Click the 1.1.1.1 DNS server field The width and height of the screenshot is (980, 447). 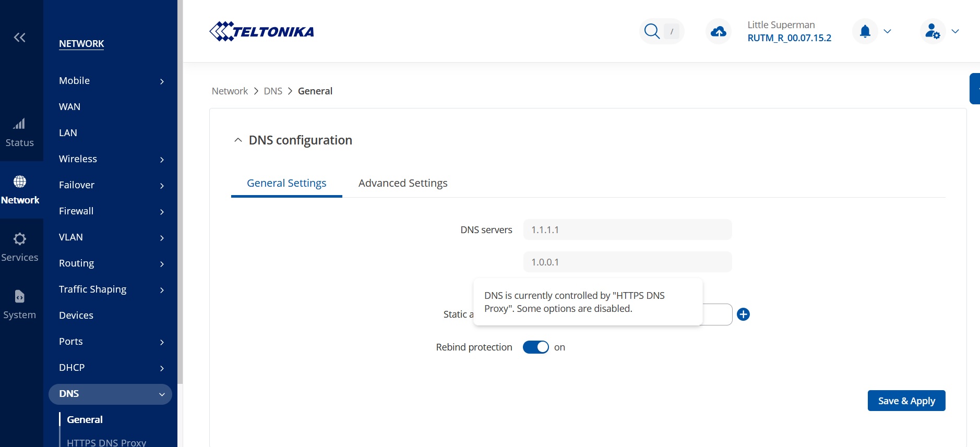pos(627,230)
